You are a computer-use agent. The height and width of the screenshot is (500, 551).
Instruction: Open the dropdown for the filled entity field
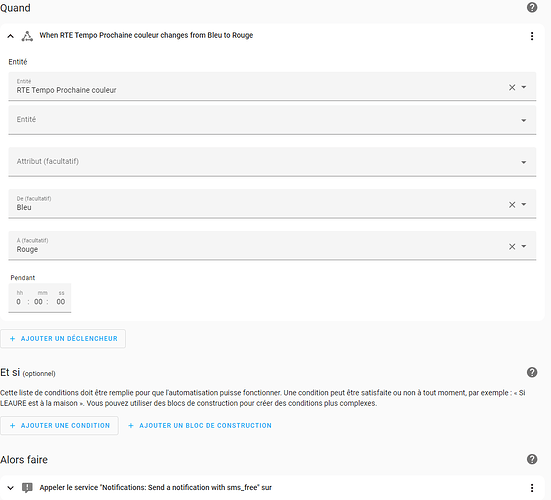[524, 87]
